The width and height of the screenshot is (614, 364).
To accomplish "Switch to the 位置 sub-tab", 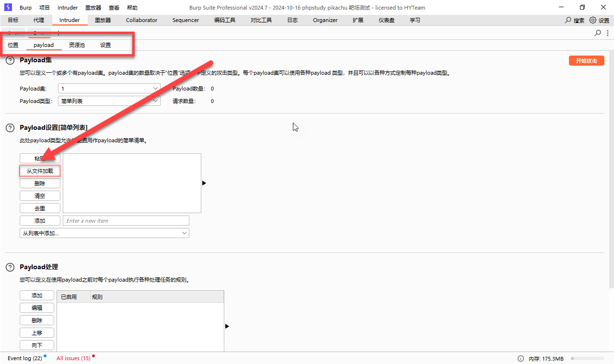I will coord(13,45).
